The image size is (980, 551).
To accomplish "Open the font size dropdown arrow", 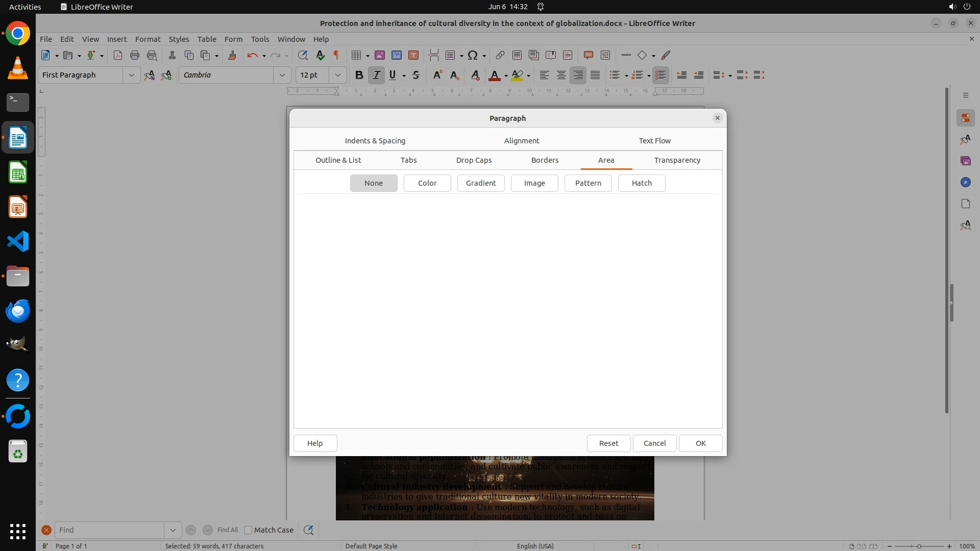I will tap(337, 75).
